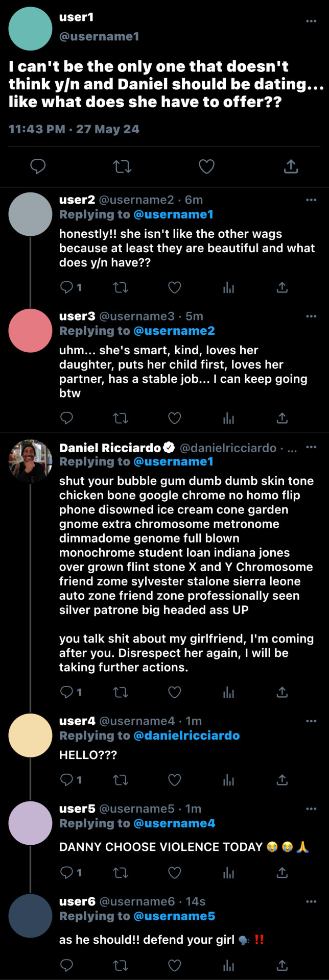The image size is (329, 980).
Task: Open more options on Daniel Ricciardo's reply
Action: (311, 447)
